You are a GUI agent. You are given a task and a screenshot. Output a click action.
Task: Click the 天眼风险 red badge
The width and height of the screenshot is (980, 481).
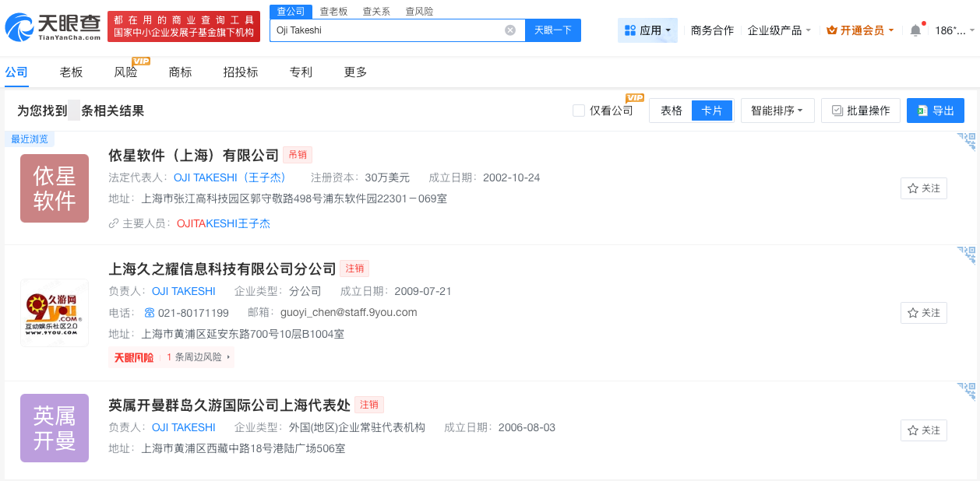click(x=133, y=358)
